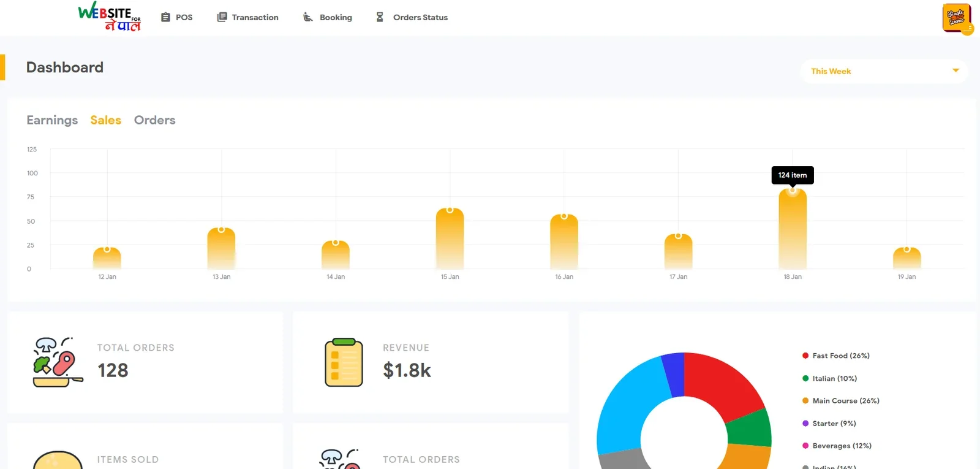980x469 pixels.
Task: Click the revenue value $1.8k
Action: 407,370
